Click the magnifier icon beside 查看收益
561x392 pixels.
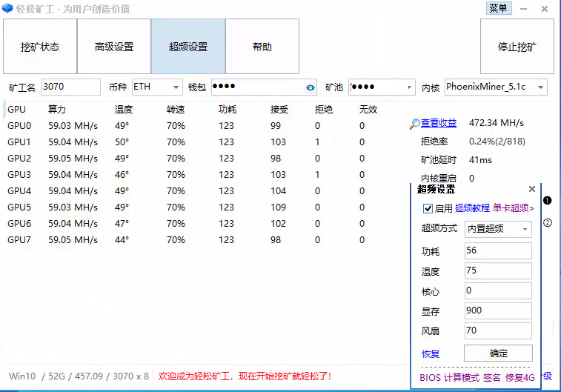[414, 124]
